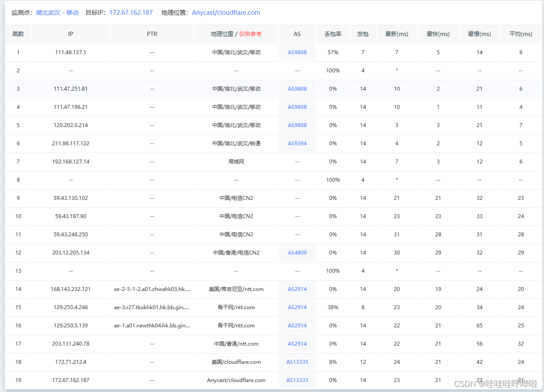
Task: Click PTR xe-2-5-1-2.a01.chwahk03.hk... cell
Action: pyautogui.click(x=152, y=289)
